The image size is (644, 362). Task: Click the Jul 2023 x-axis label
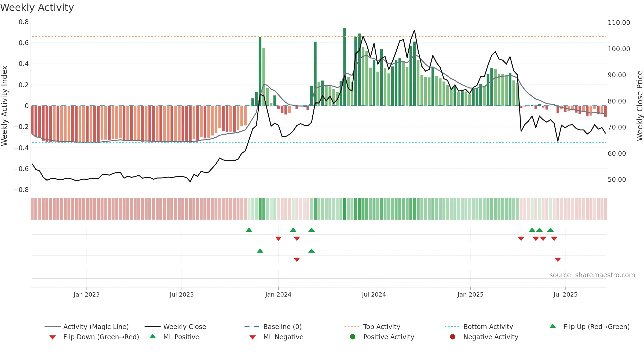[182, 294]
